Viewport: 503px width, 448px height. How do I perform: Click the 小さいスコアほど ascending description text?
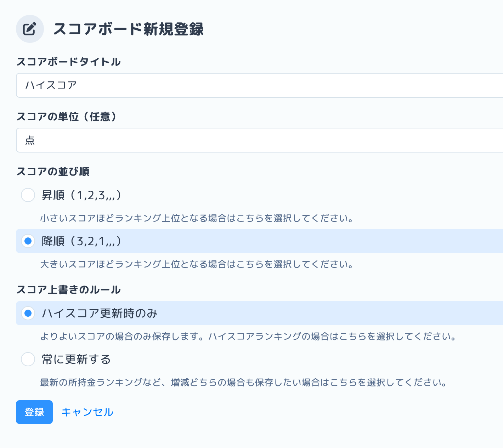click(197, 218)
